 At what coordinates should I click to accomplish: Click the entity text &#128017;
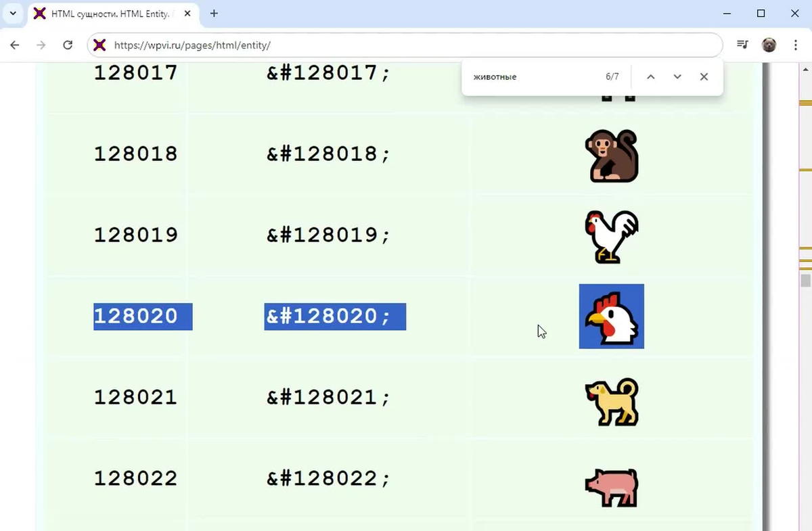point(329,73)
